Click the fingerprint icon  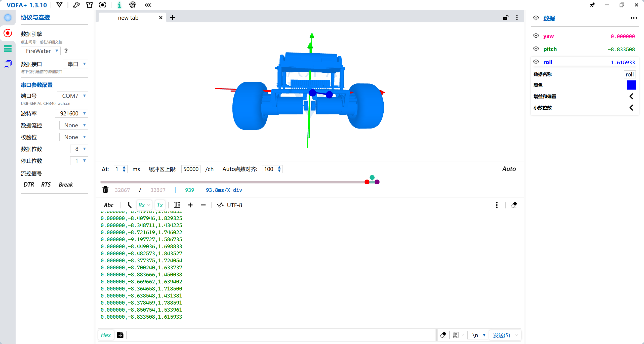pos(133,5)
